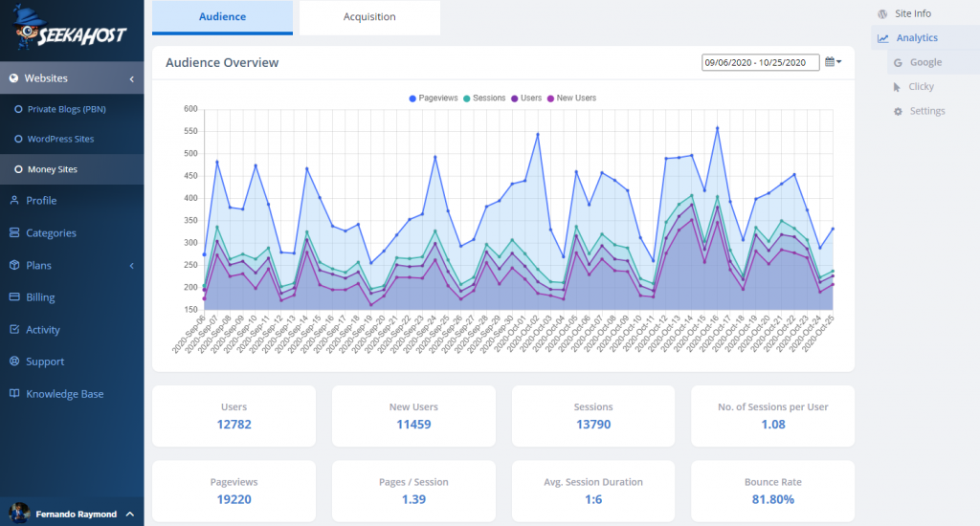
Task: Click the Analytics chart icon
Action: (x=882, y=38)
